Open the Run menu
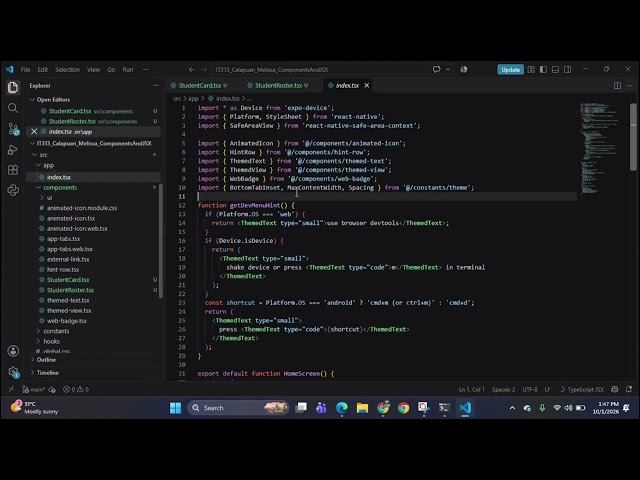The height and width of the screenshot is (480, 640). click(128, 69)
